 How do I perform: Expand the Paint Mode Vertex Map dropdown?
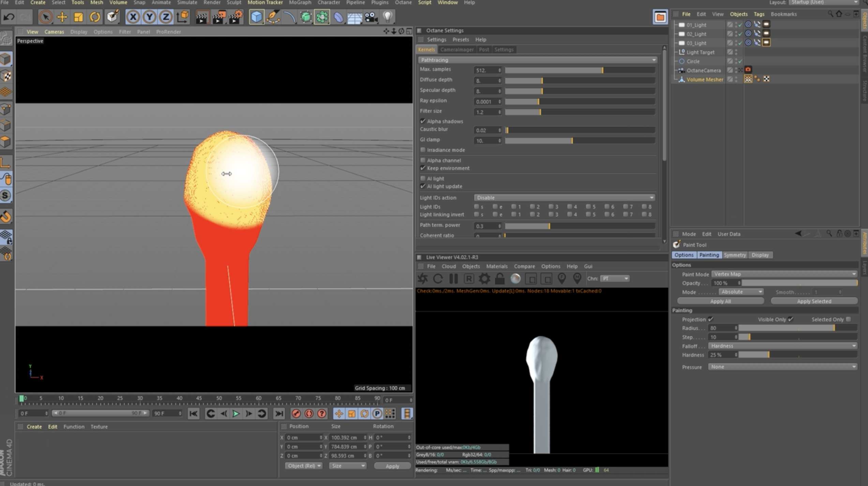click(x=784, y=274)
